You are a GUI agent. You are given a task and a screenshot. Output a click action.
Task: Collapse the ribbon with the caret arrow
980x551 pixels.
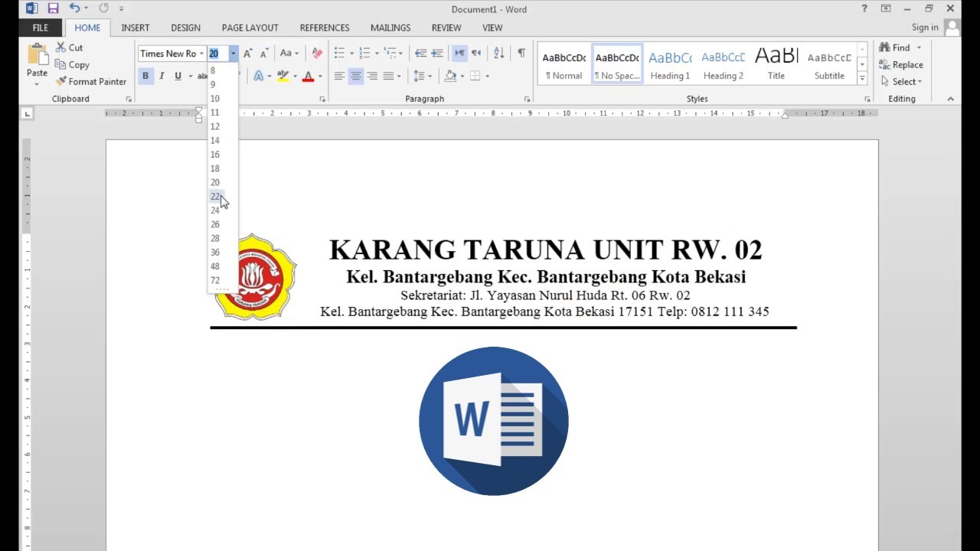[x=950, y=99]
